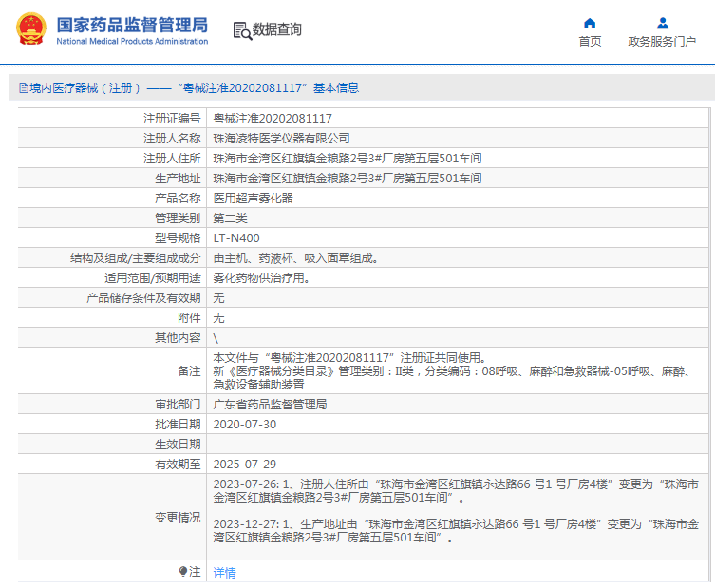The height and width of the screenshot is (588, 715).
Task: Click the 变更情况 label
Action: click(178, 518)
